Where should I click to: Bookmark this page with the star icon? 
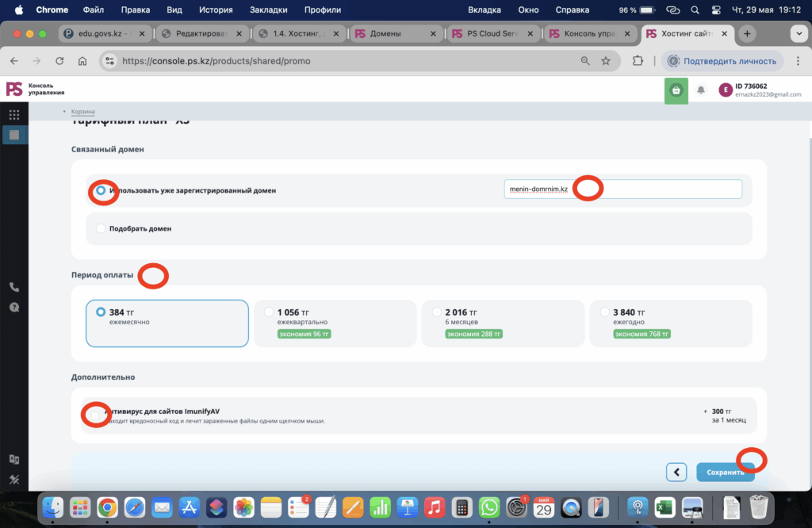[606, 61]
